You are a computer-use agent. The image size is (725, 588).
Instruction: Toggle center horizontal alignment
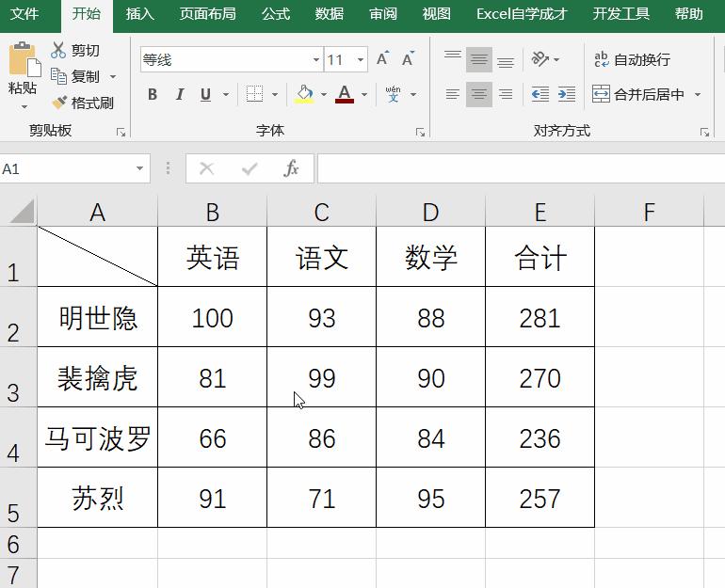[x=479, y=94]
